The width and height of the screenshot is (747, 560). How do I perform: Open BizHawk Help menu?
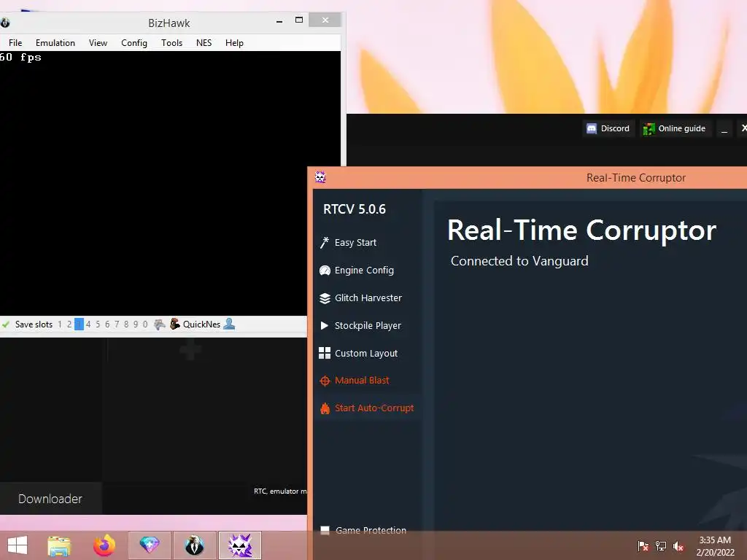(x=234, y=43)
